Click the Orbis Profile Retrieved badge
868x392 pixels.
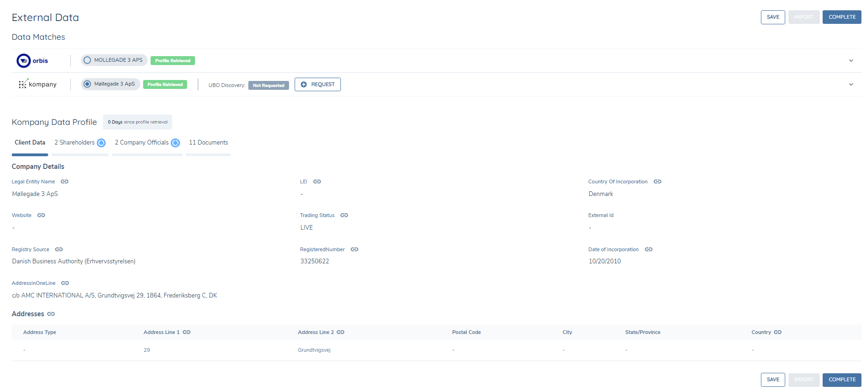(173, 61)
